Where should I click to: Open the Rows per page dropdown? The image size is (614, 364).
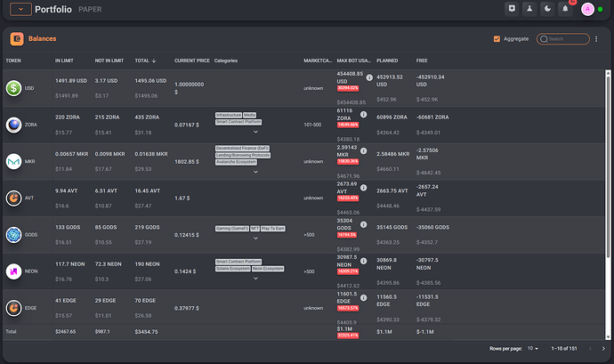coord(531,348)
